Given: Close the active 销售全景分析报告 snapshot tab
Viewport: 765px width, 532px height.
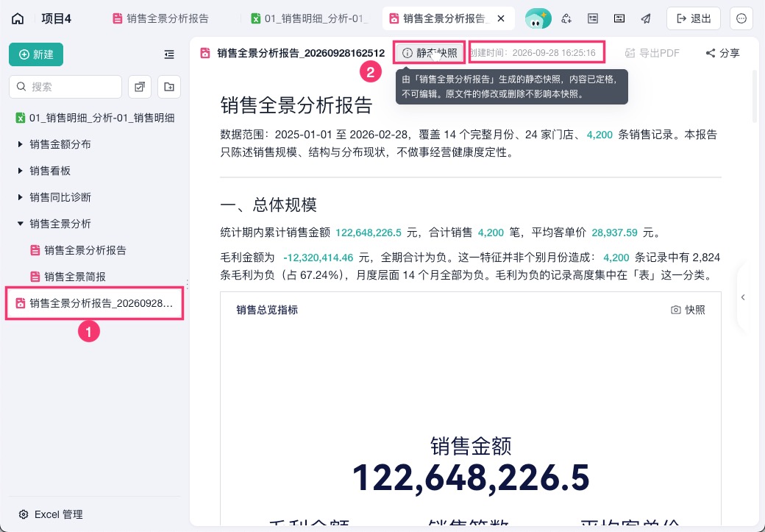Looking at the screenshot, I should click(x=501, y=18).
